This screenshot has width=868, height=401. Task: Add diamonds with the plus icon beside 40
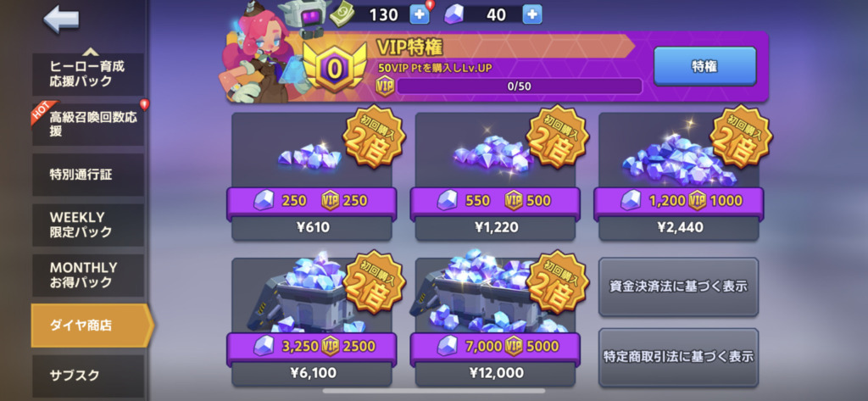point(532,15)
